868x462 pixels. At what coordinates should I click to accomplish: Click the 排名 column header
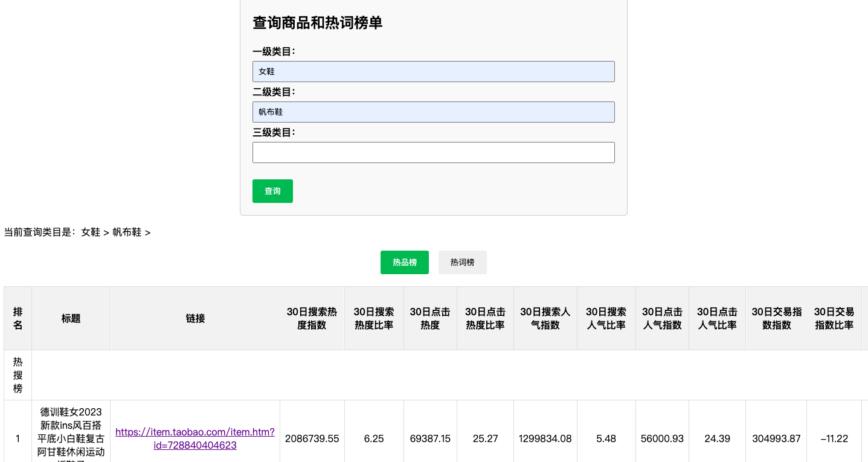(18, 318)
